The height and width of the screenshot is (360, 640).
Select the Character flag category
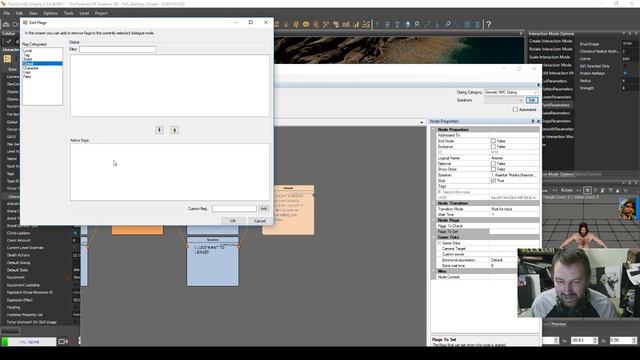[x=31, y=68]
